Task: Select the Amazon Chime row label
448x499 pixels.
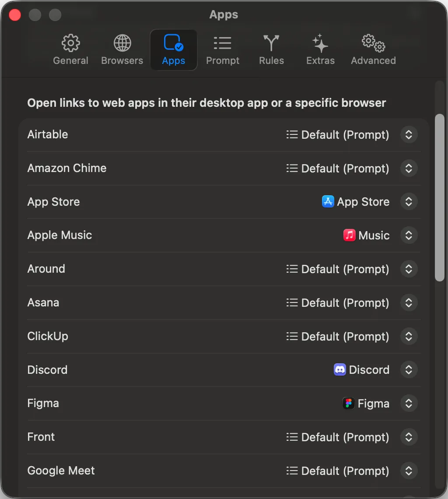Action: (67, 168)
